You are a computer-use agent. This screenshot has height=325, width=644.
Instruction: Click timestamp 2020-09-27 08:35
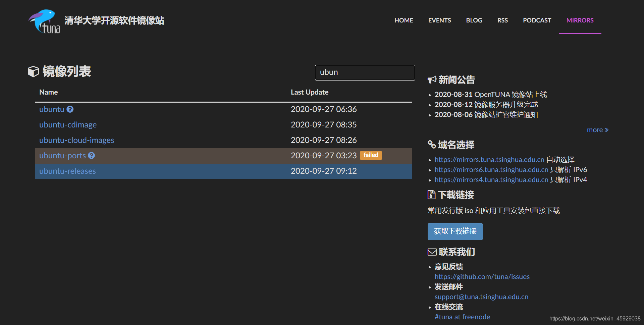[324, 125]
